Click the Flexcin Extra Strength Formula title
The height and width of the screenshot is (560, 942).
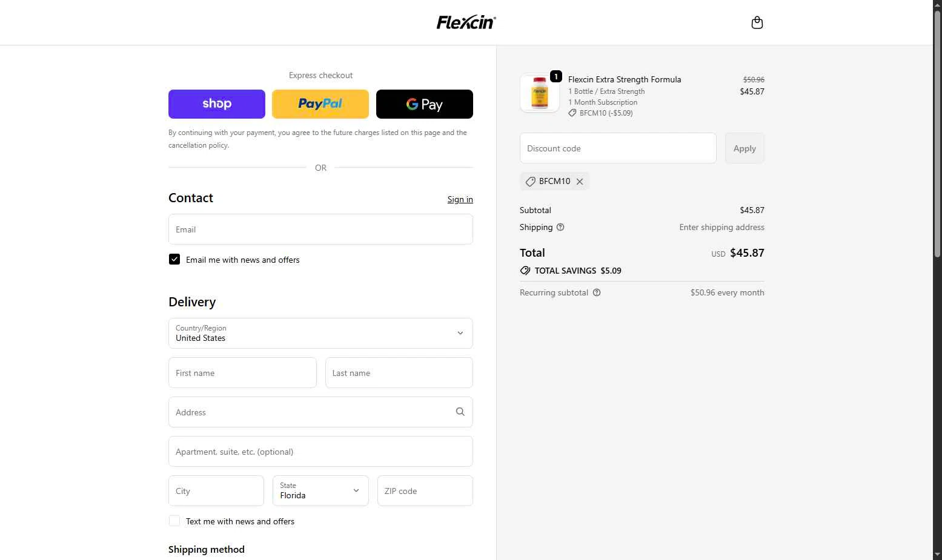[625, 79]
